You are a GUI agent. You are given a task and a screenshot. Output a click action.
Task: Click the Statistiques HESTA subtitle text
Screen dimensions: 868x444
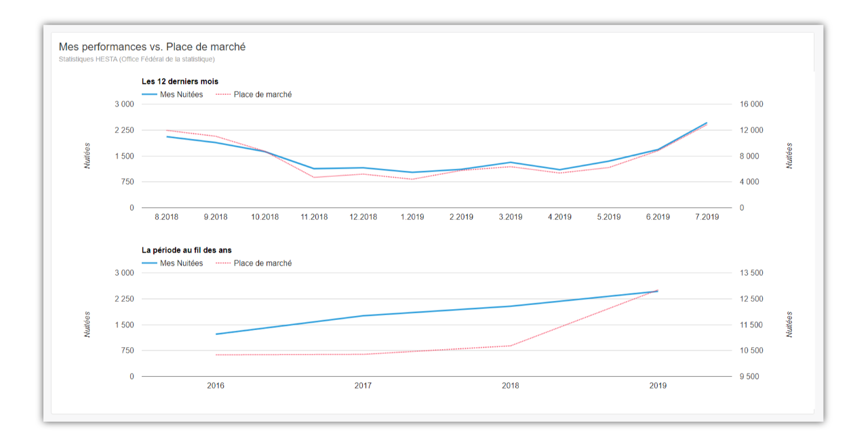click(x=136, y=60)
